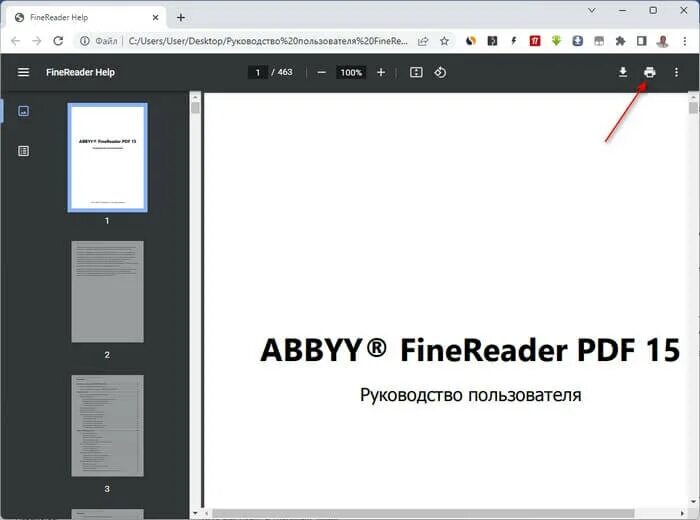Bookmark this tab with the star
The width and height of the screenshot is (700, 520).
(444, 41)
